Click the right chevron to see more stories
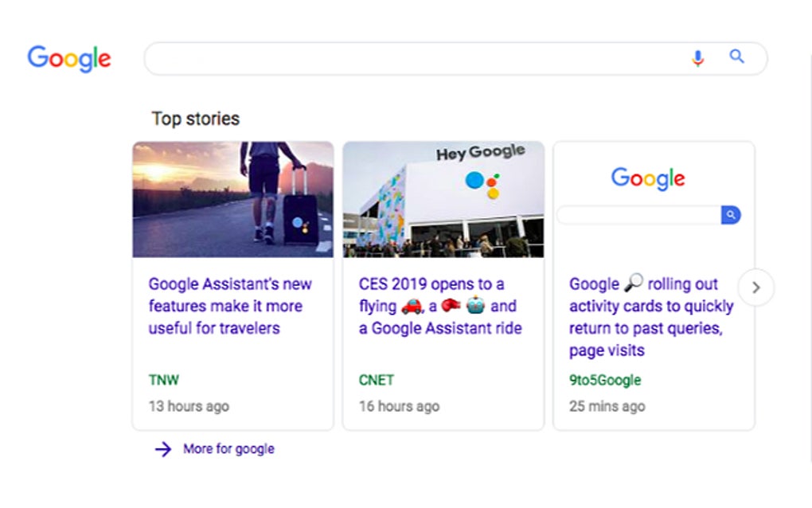This screenshot has height=508, width=812. 755,287
